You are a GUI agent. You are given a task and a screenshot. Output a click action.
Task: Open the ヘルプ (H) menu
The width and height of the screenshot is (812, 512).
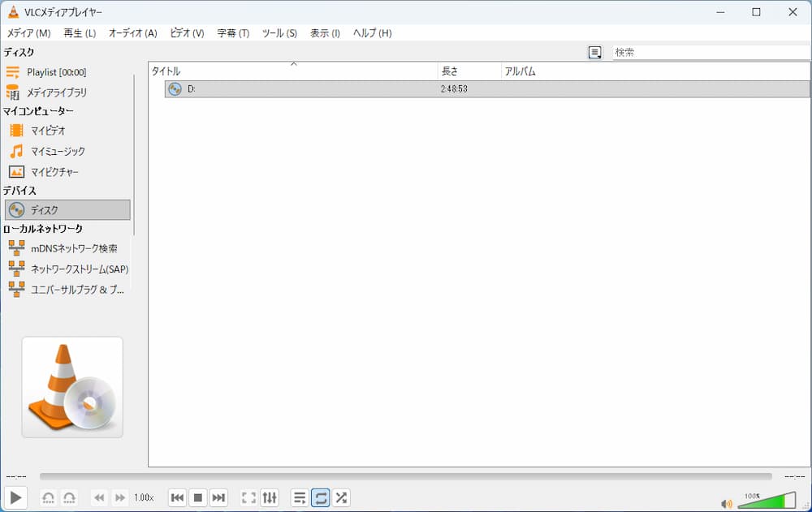(x=372, y=33)
